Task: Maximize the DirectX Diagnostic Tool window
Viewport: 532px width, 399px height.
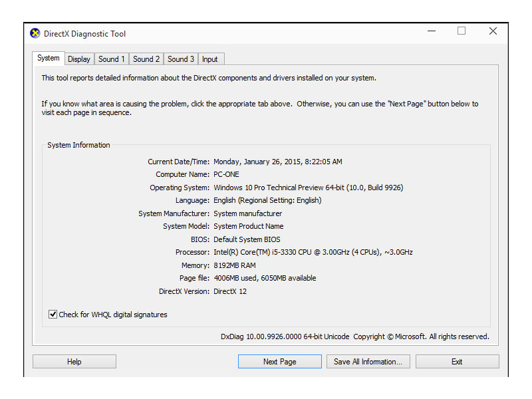Action: [461, 31]
